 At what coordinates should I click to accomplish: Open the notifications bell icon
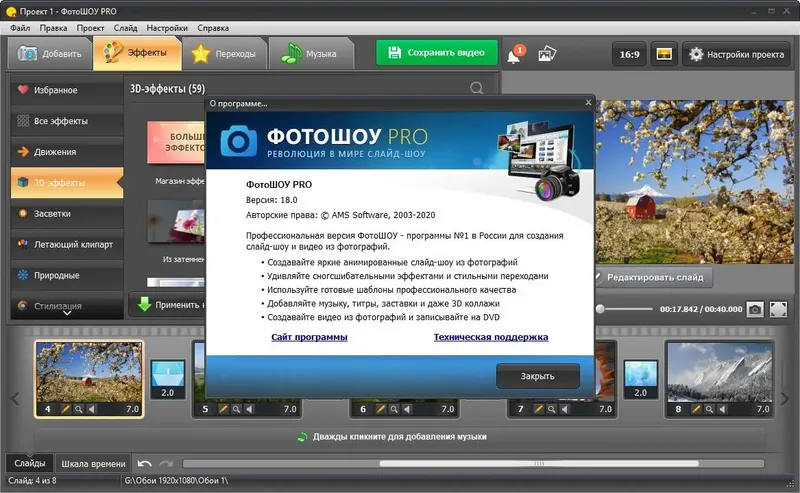pyautogui.click(x=515, y=54)
